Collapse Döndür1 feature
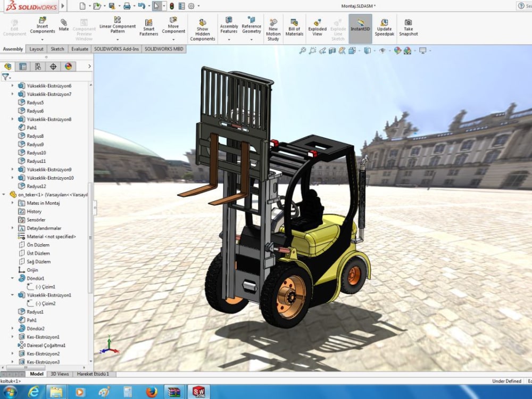 [13, 278]
